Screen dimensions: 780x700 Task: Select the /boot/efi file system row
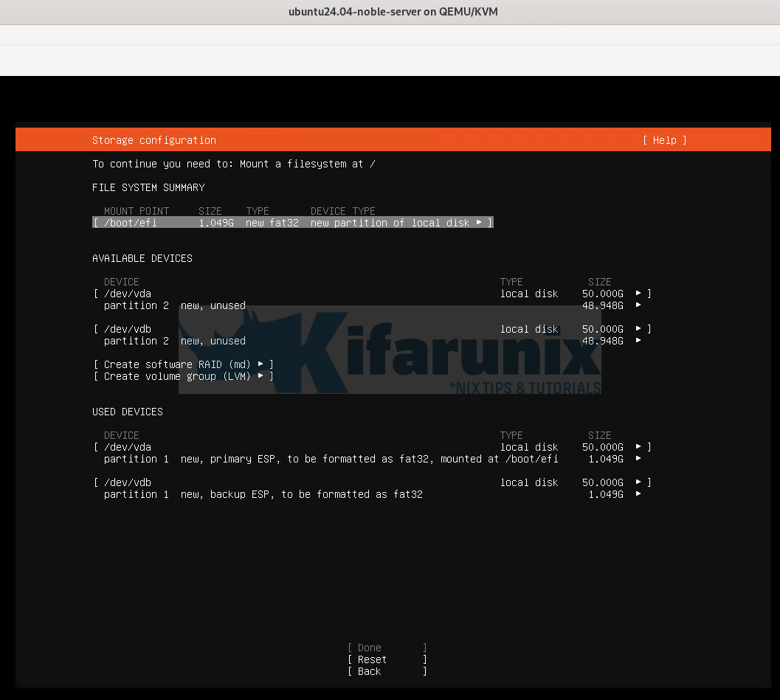click(293, 223)
